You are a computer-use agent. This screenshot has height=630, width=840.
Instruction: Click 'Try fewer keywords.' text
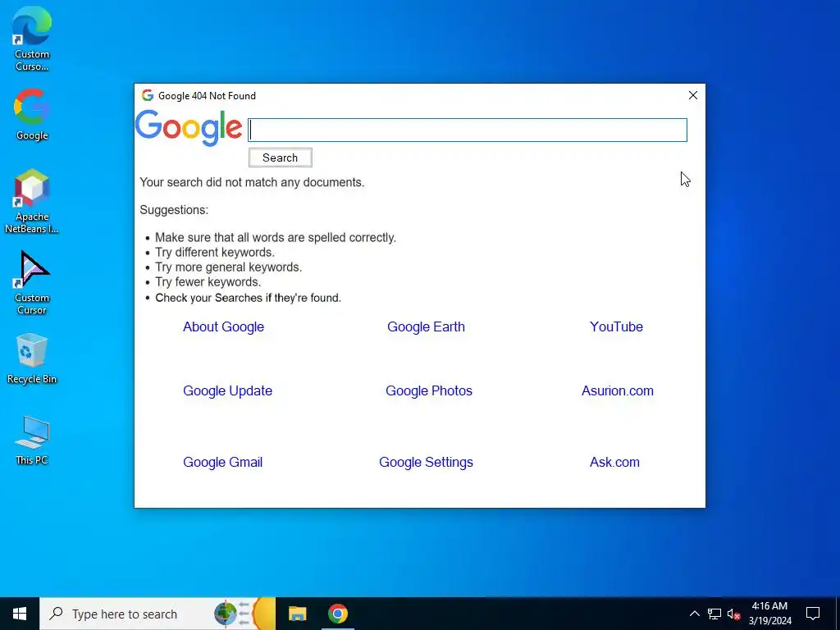(208, 282)
